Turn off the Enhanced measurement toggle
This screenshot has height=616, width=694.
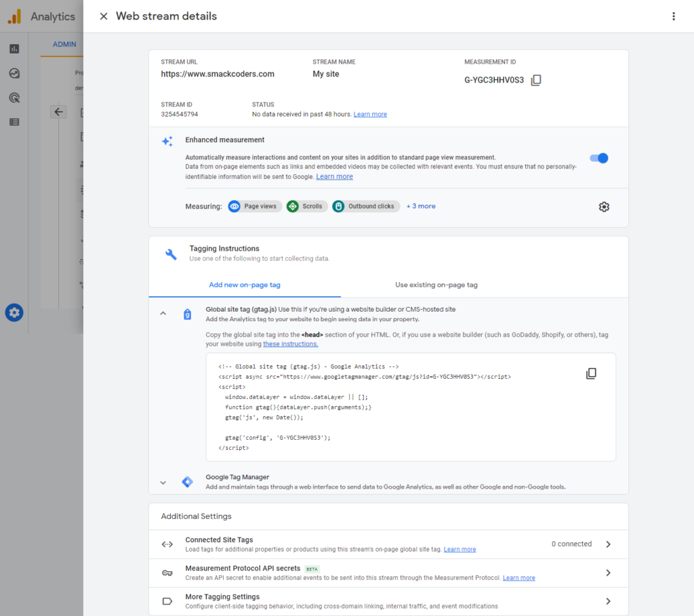tap(599, 158)
